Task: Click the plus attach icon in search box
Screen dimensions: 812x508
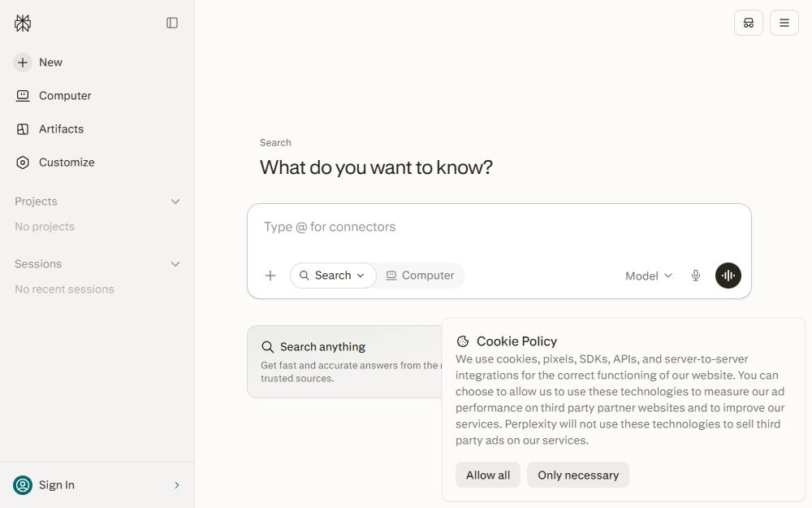Action: (270, 276)
